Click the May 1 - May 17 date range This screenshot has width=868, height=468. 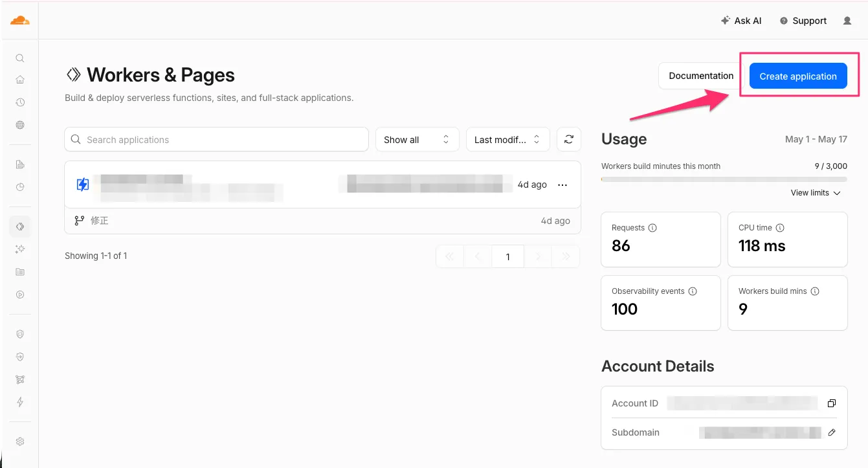pos(816,139)
